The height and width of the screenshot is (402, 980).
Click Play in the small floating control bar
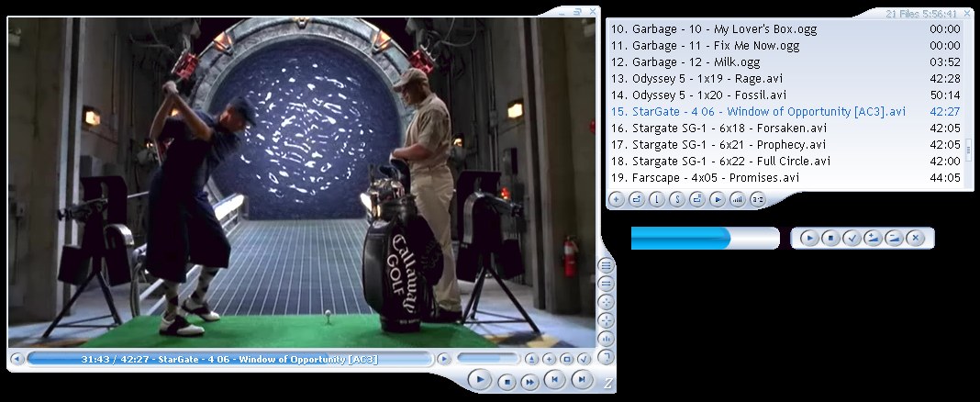(x=809, y=239)
